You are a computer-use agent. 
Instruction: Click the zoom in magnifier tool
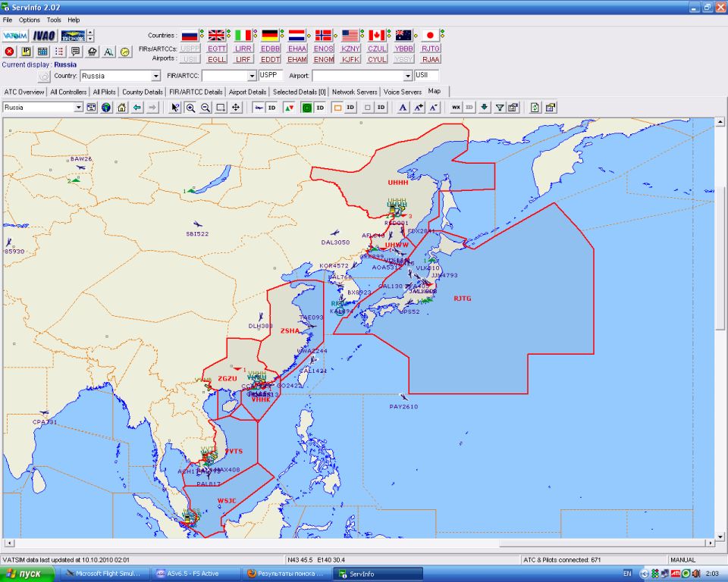(190, 108)
